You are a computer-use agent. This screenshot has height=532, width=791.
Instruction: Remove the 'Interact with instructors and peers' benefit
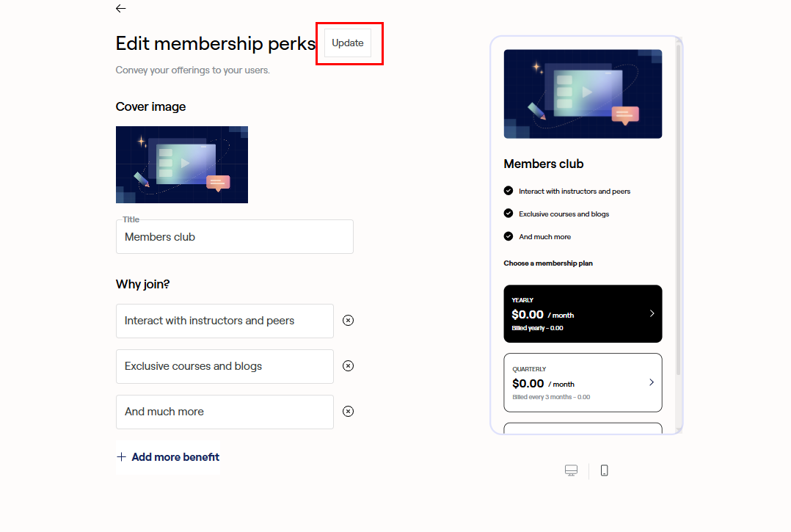(x=349, y=321)
